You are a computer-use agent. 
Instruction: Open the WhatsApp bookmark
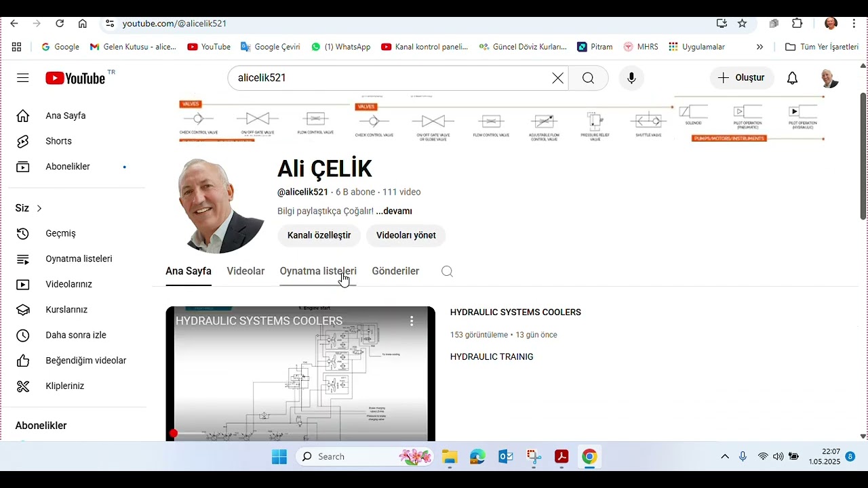point(341,47)
